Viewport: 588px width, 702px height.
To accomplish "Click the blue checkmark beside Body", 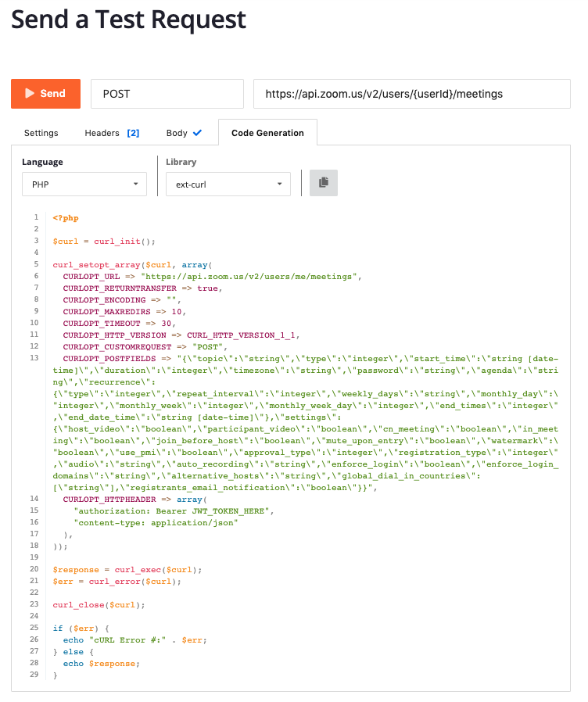I will point(197,133).
